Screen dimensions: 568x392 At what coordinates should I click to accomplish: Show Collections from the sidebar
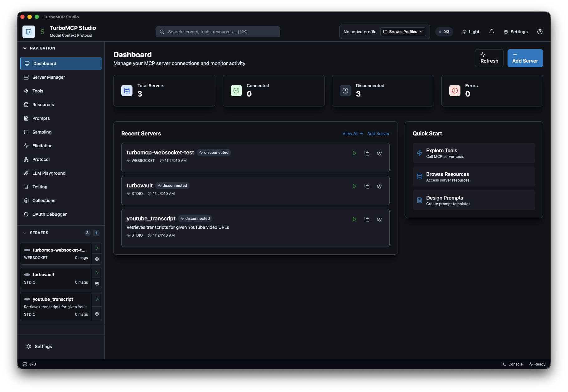point(61,201)
